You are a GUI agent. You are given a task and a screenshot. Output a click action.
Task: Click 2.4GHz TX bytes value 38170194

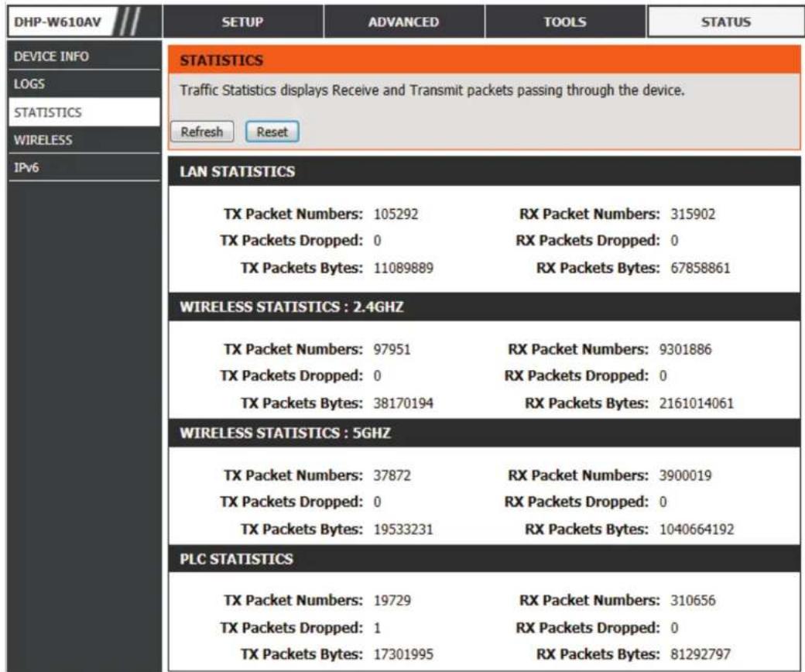(403, 403)
